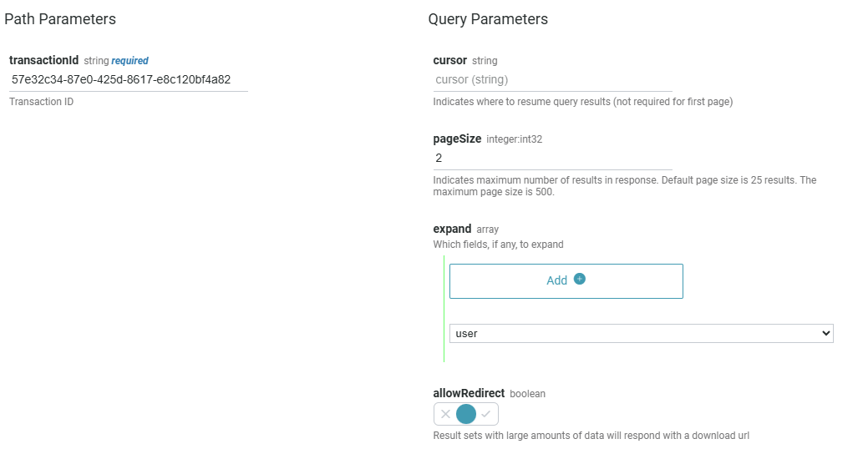Click the plus icon beside Add
The height and width of the screenshot is (454, 868).
click(580, 280)
